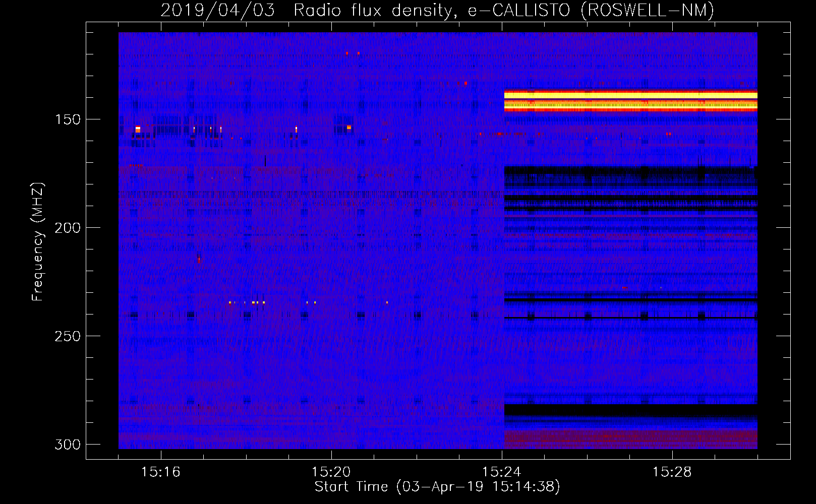816x504 pixels.
Task: Click the 250 frequency tick label
Action: pyautogui.click(x=68, y=336)
